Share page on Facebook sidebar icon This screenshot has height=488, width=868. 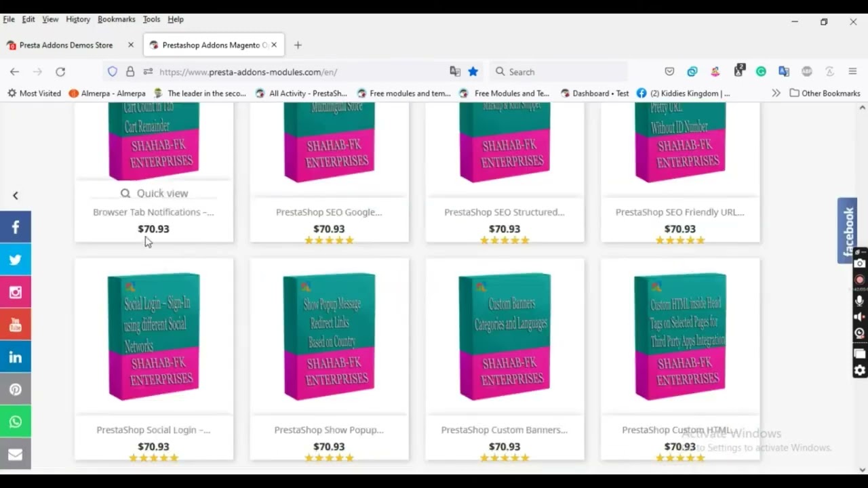click(16, 227)
